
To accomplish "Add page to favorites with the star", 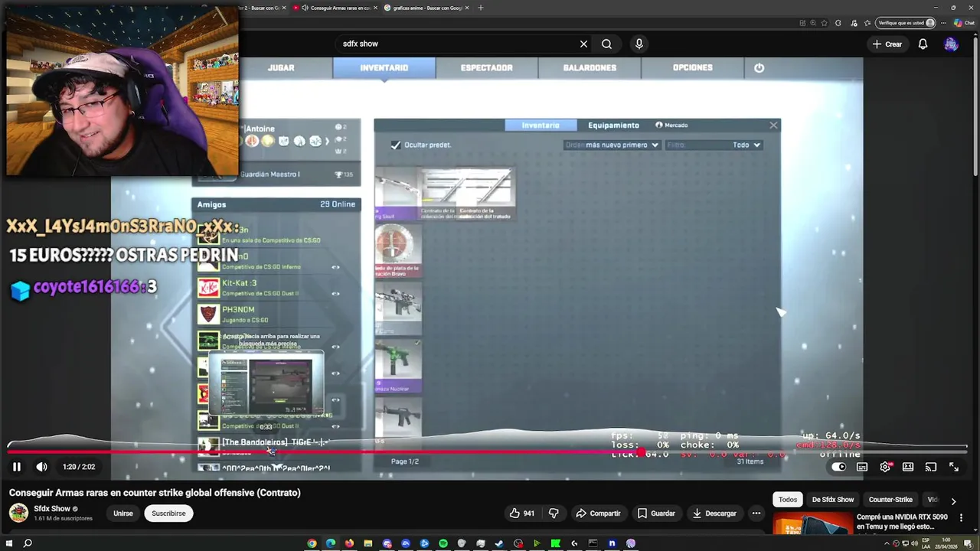I will (x=824, y=23).
